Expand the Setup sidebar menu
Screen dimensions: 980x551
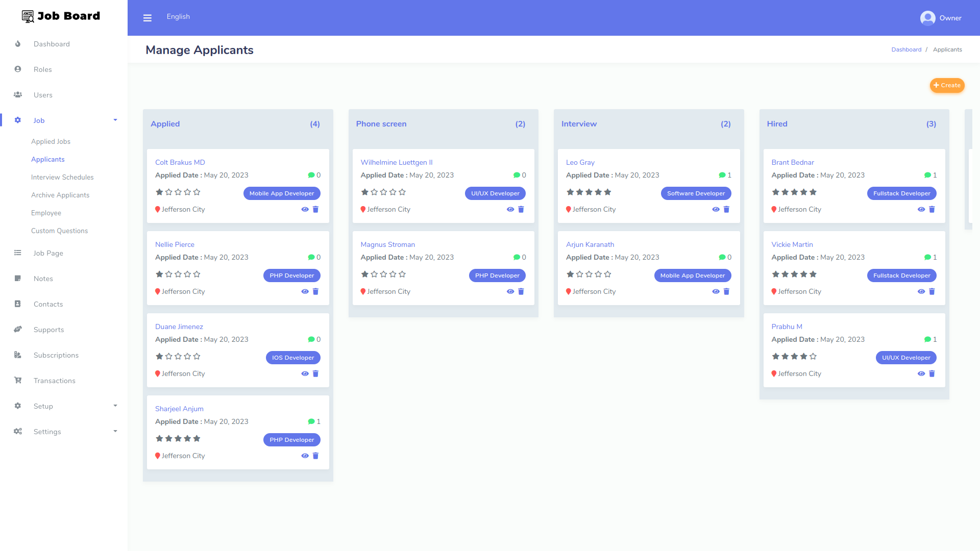click(x=115, y=406)
